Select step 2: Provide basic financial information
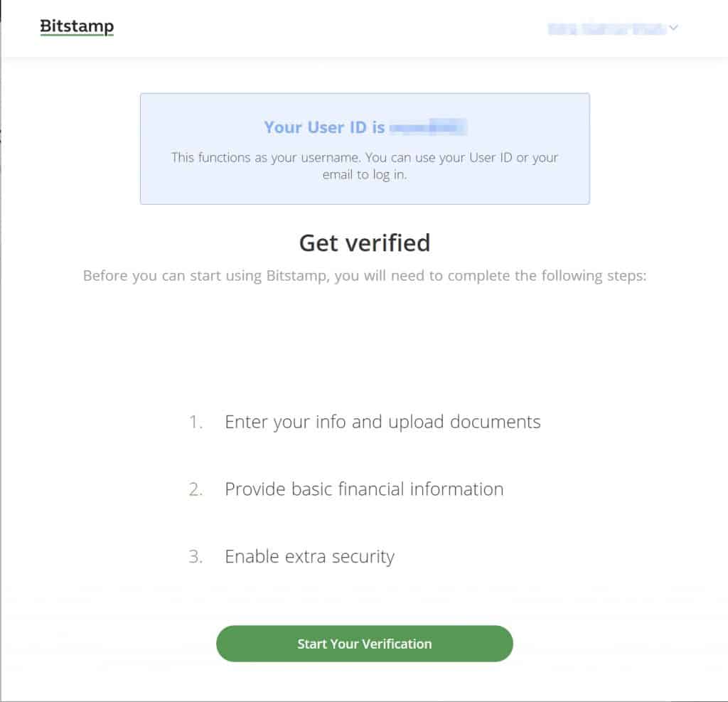Image resolution: width=728 pixels, height=702 pixels. (x=364, y=489)
